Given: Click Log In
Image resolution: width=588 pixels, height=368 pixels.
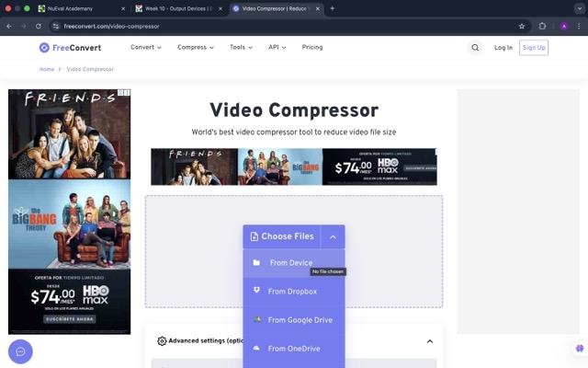Looking at the screenshot, I should (x=503, y=48).
